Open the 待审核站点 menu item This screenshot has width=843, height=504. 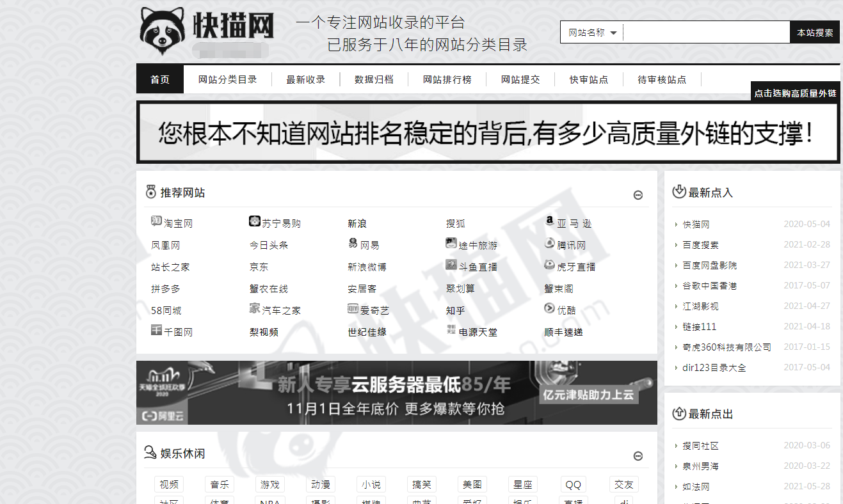[x=662, y=79]
